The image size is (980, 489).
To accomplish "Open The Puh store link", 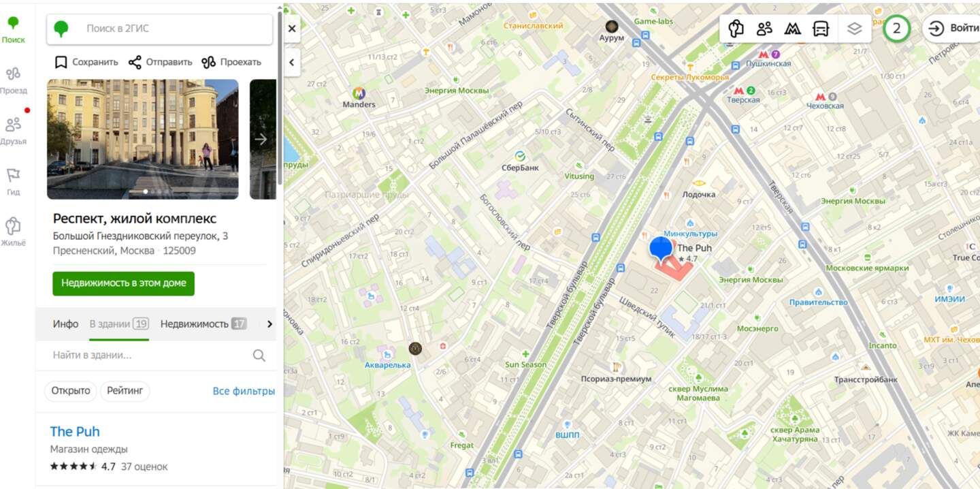I will (x=75, y=431).
